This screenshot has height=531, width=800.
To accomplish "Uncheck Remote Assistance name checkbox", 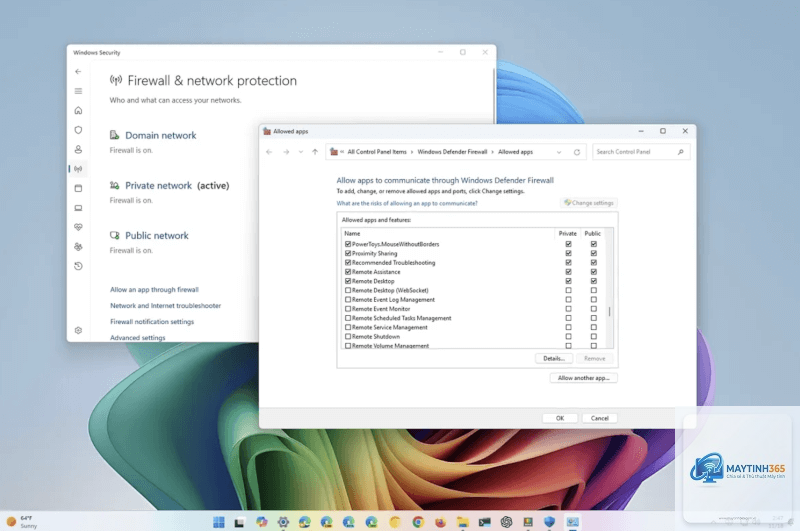I will pos(348,272).
